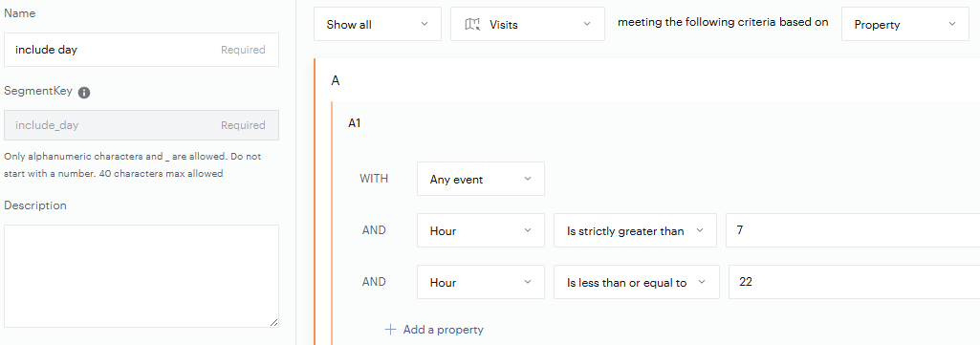Click the SegmentKey info icon
The image size is (980, 345).
point(84,93)
